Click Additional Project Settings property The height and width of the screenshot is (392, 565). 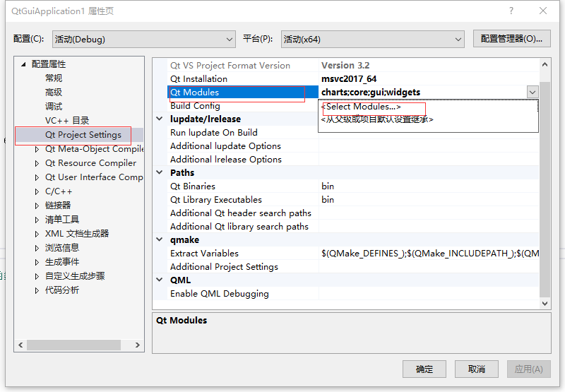243,266
